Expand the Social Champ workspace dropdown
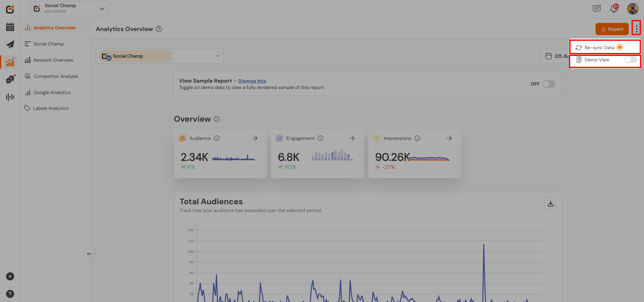The image size is (644, 302). point(69,8)
